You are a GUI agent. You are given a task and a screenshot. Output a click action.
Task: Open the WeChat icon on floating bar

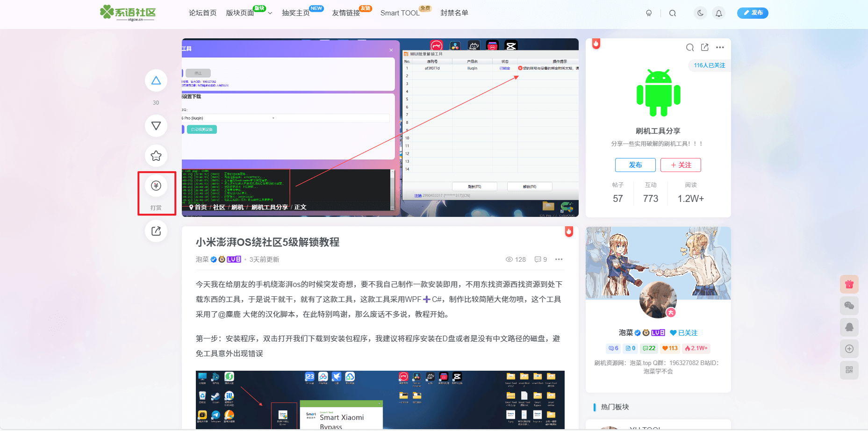coord(849,306)
